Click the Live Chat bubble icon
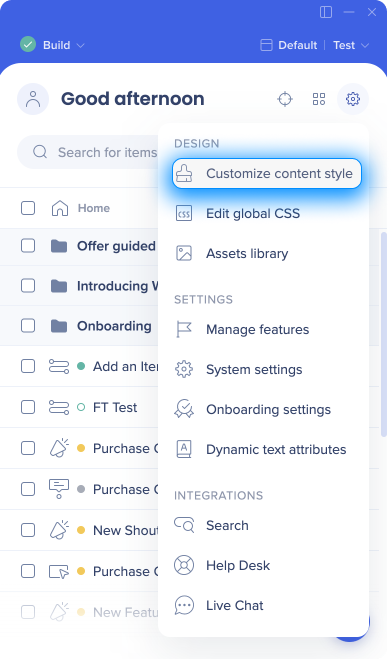Viewport: 392px width, 659px height. pyautogui.click(x=184, y=605)
